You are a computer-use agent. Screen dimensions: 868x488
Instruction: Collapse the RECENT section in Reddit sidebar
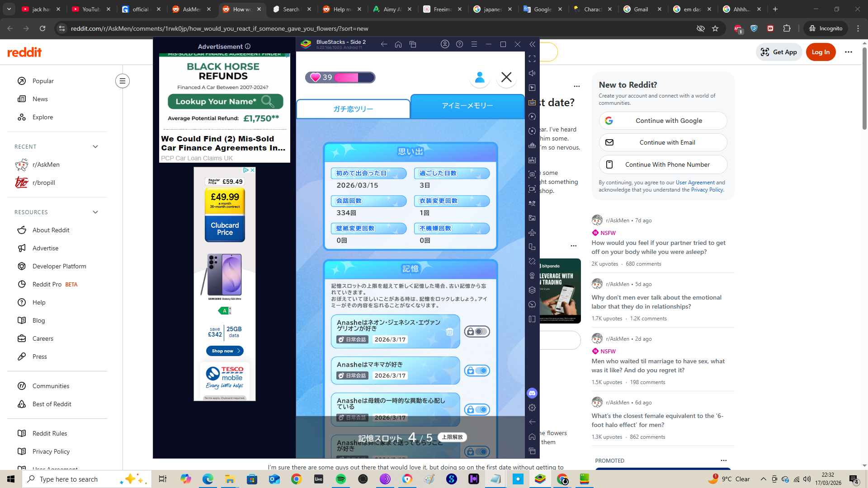[95, 147]
